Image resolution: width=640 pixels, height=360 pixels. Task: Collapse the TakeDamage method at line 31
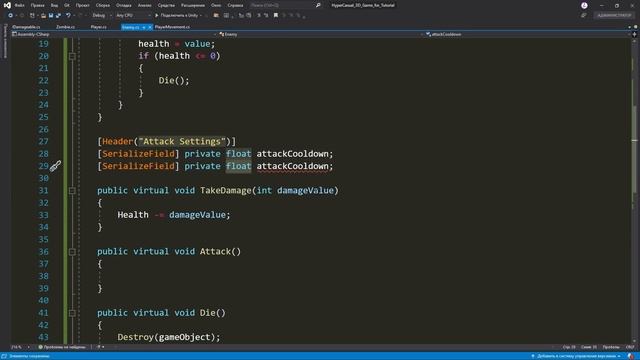(72, 191)
